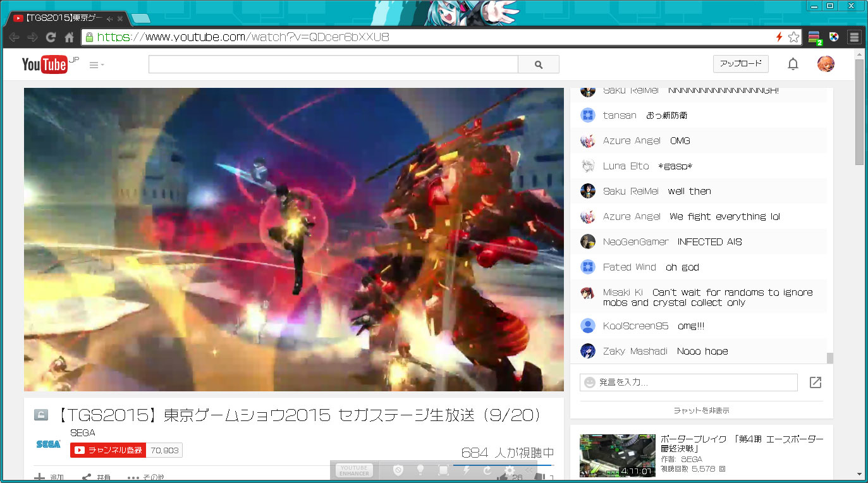This screenshot has width=868, height=483.
Task: Open the extension icon with badge 2
Action: coord(816,38)
